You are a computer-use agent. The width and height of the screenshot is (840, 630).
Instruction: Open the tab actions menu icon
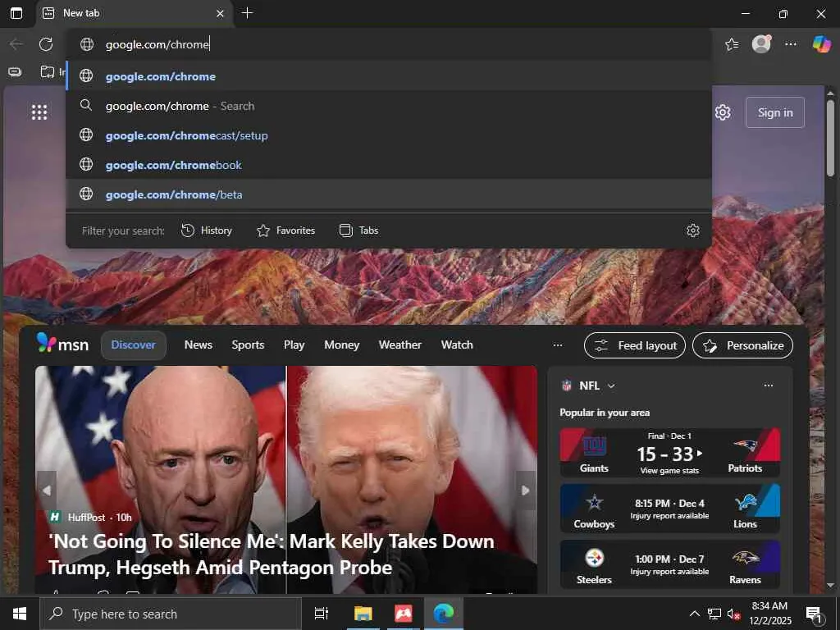pos(16,13)
